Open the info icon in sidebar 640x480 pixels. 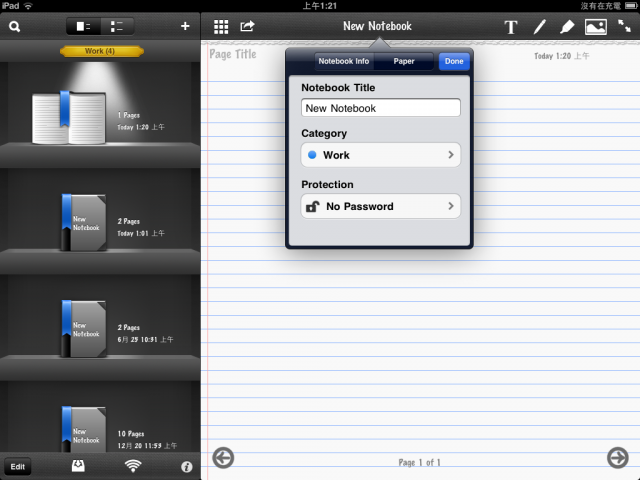[187, 467]
